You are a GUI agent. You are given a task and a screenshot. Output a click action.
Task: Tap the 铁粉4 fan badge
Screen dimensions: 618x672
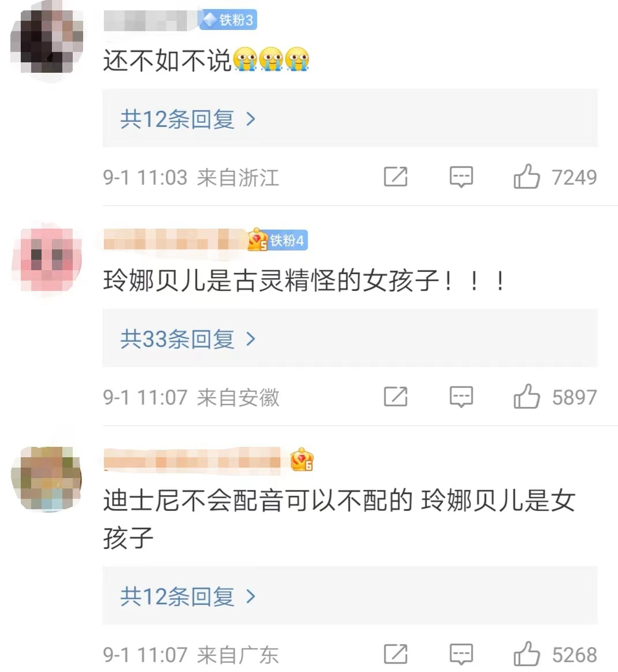pos(278,240)
